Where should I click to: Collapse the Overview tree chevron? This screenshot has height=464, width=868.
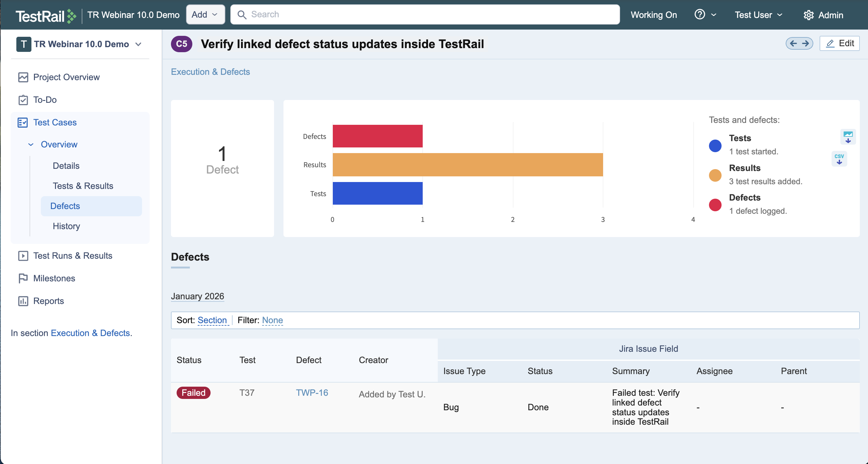[31, 145]
